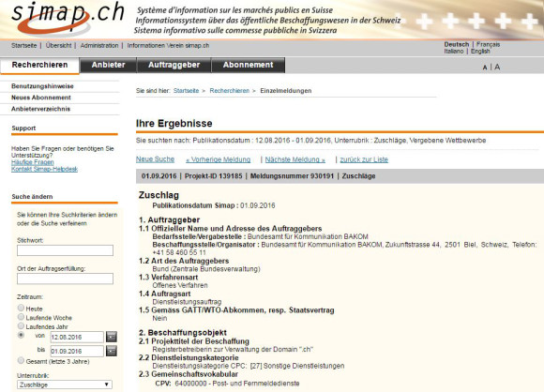Click CPV 64000000 Post- und Fernmeldedienste
The height and width of the screenshot is (392, 544).
coord(227,384)
